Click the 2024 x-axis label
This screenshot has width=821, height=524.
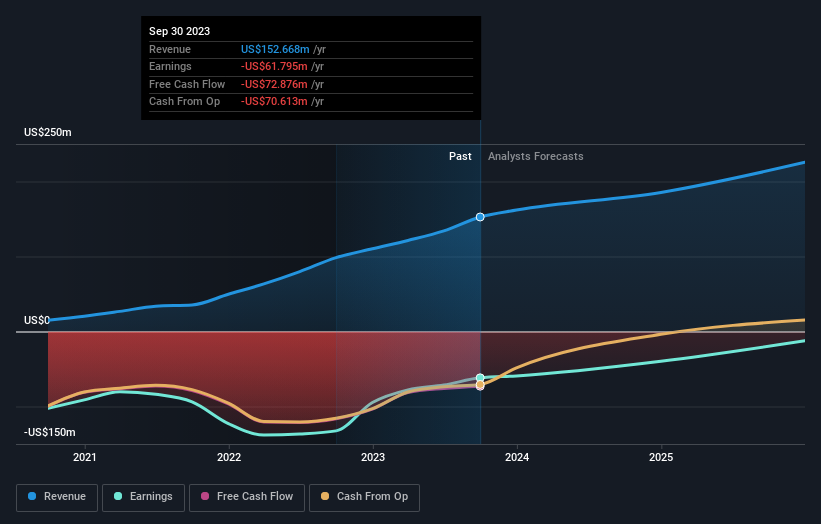pyautogui.click(x=517, y=457)
